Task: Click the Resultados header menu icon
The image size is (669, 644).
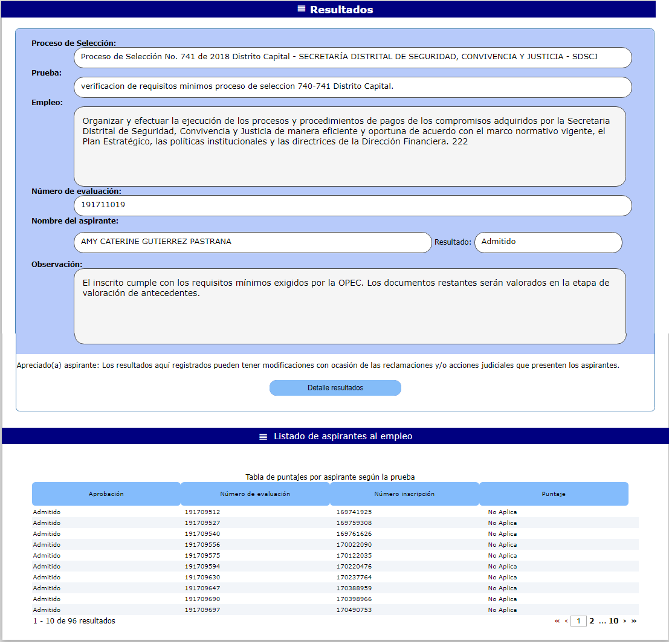Action: point(302,9)
